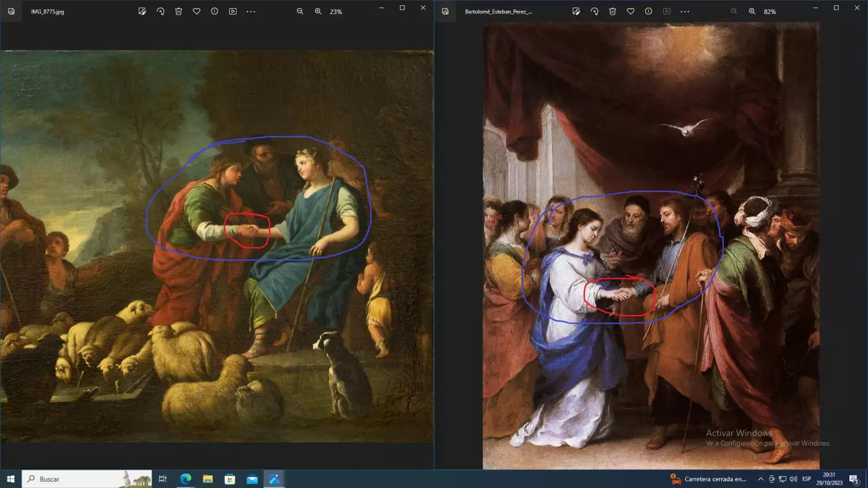Expand hidden system tray icons

760,479
